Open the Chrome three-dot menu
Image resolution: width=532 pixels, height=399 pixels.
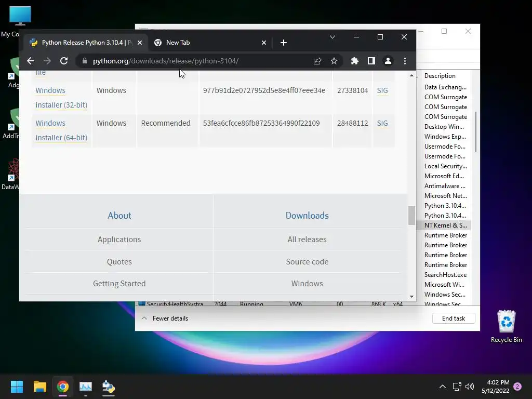coord(405,61)
